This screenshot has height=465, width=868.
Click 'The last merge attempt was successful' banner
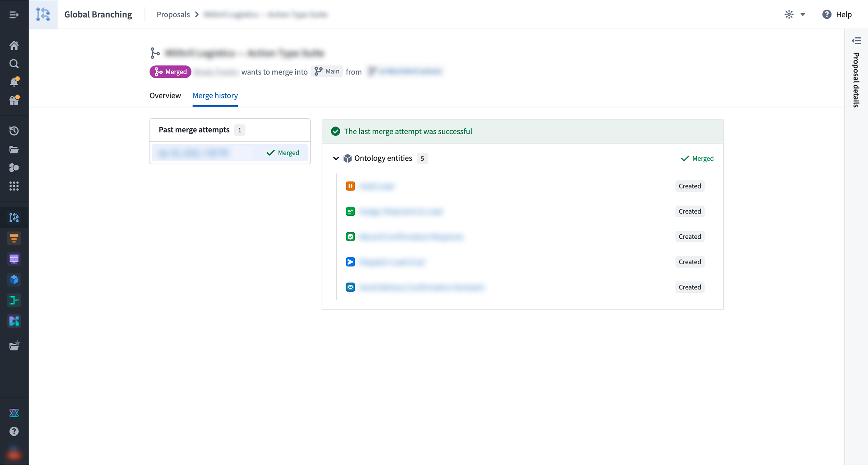[522, 131]
